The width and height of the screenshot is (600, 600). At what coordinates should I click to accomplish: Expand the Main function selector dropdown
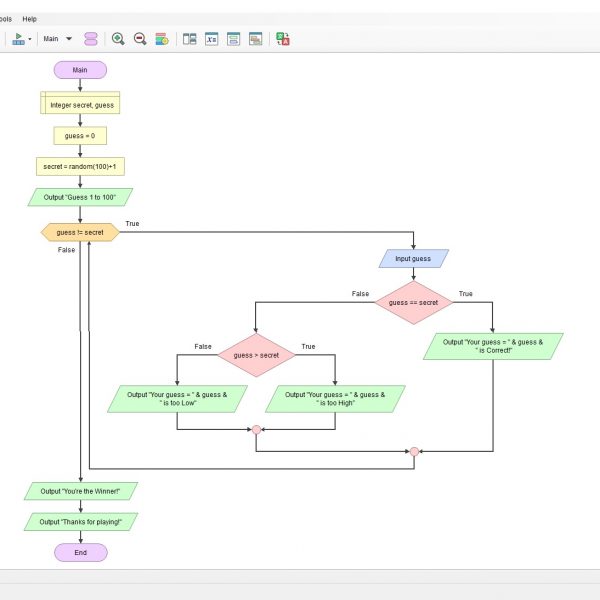tap(68, 39)
